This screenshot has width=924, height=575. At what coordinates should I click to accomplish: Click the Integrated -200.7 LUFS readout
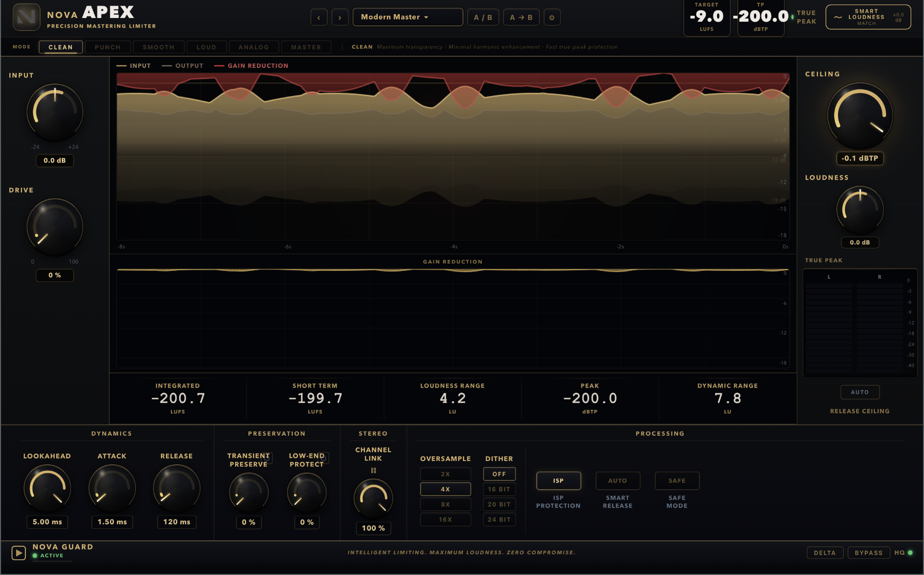click(x=178, y=398)
